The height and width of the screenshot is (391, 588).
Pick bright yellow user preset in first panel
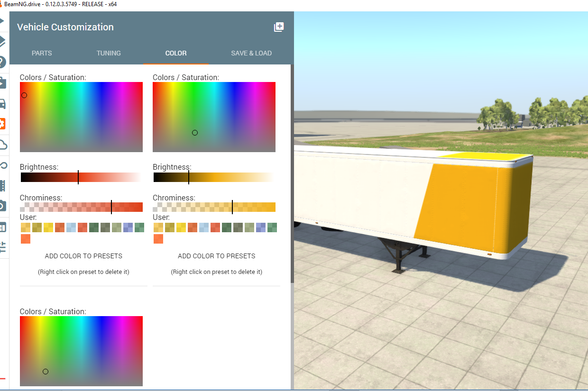point(48,227)
